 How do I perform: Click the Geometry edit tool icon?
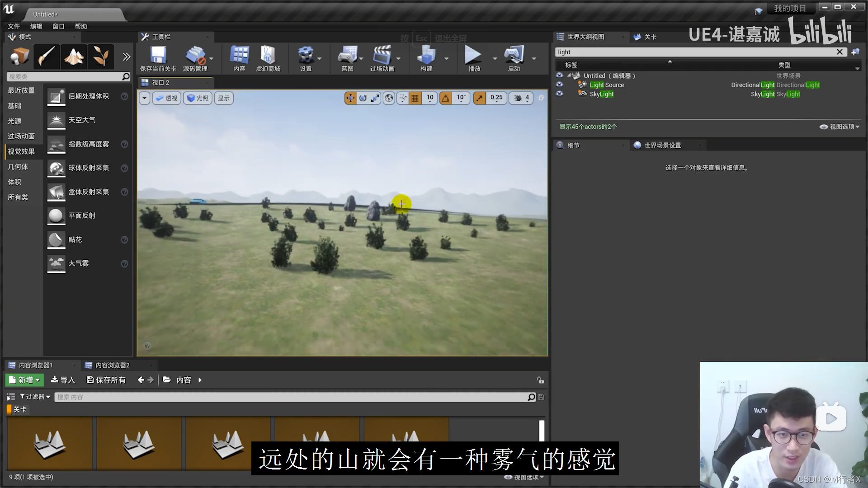pos(127,56)
